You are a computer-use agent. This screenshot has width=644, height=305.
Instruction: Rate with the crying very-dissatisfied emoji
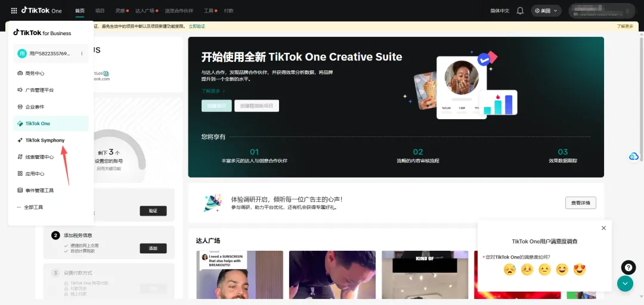510,269
